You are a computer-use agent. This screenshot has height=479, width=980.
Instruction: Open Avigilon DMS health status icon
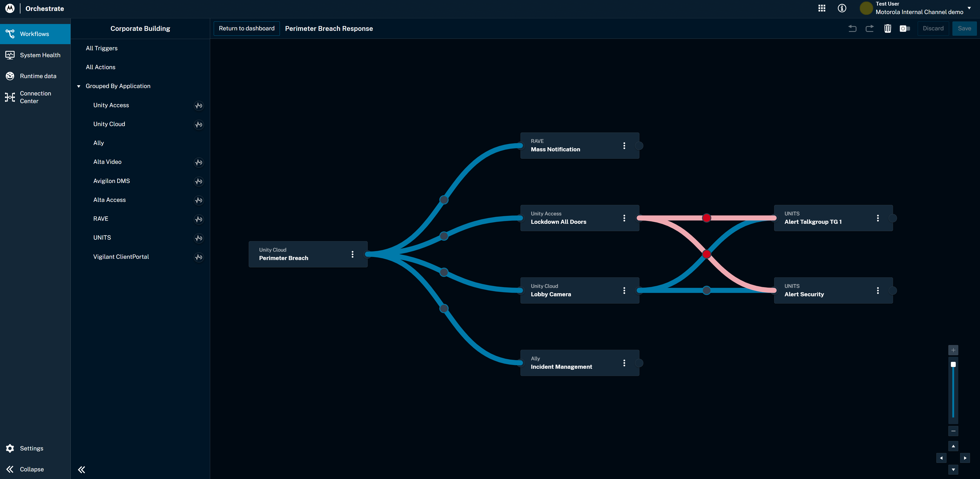[x=199, y=181]
